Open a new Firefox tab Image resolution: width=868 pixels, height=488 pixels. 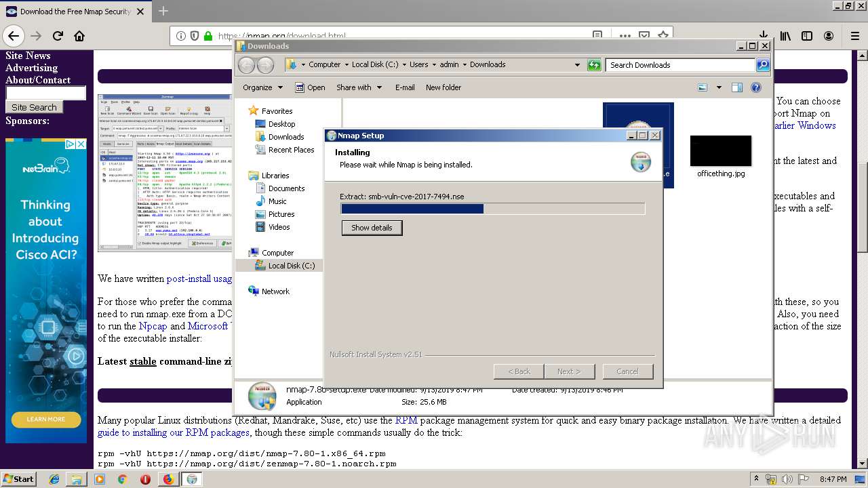click(x=163, y=11)
